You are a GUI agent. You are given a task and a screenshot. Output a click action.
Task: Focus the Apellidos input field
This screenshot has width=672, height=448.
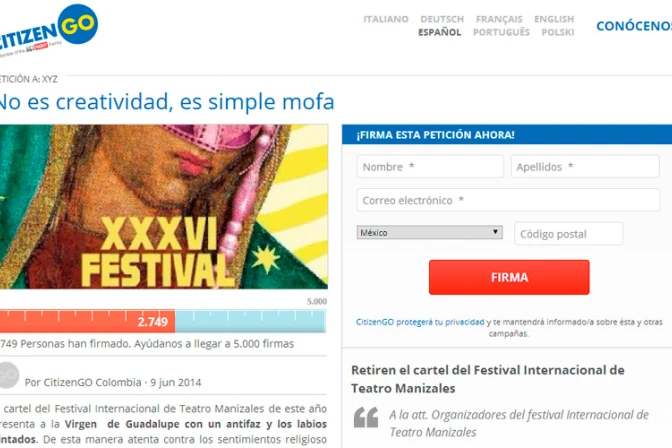point(585,166)
